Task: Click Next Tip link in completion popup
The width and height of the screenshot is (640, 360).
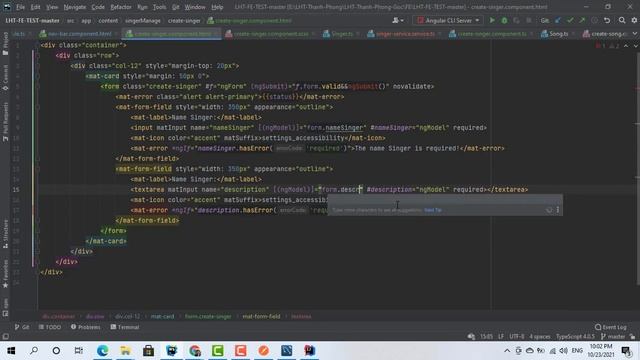Action: (x=433, y=210)
